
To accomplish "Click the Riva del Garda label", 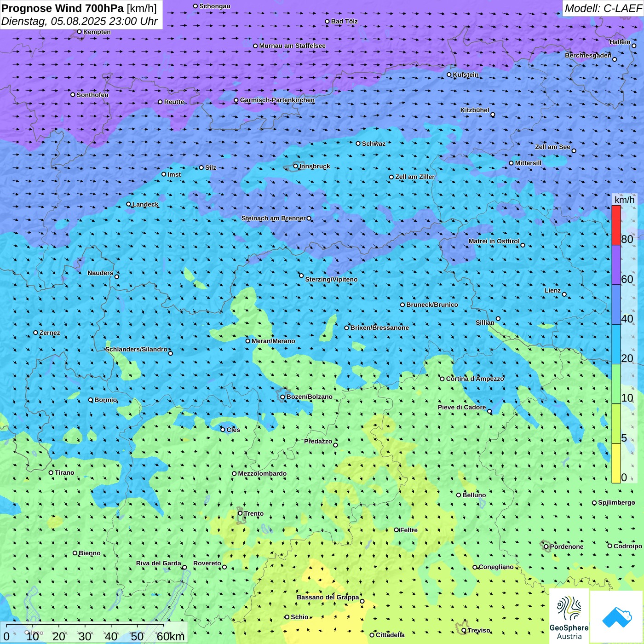I will (159, 563).
